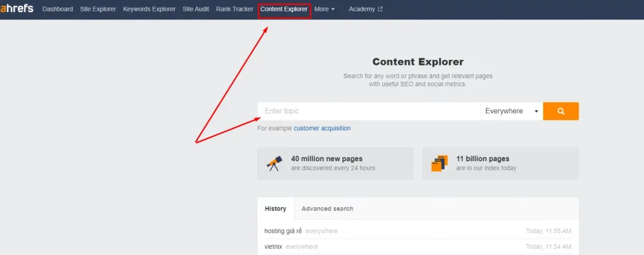This screenshot has width=644, height=255.
Task: Click the orange pages stack icon
Action: 440,163
